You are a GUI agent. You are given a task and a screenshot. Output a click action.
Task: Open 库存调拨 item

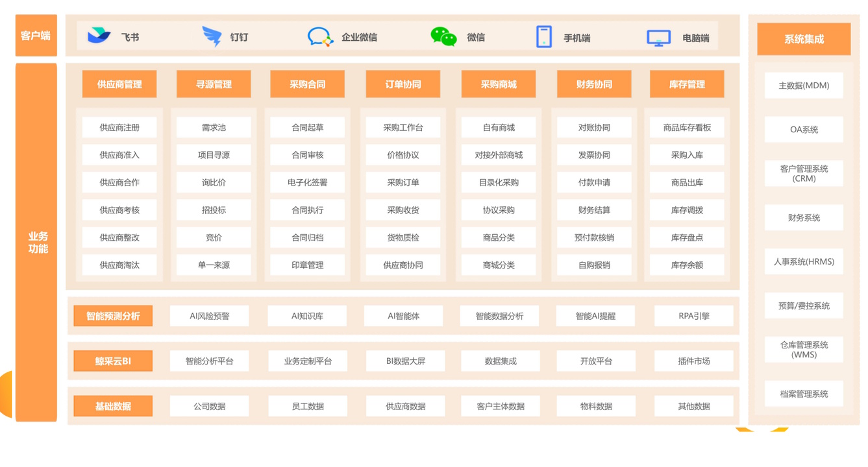point(687,210)
